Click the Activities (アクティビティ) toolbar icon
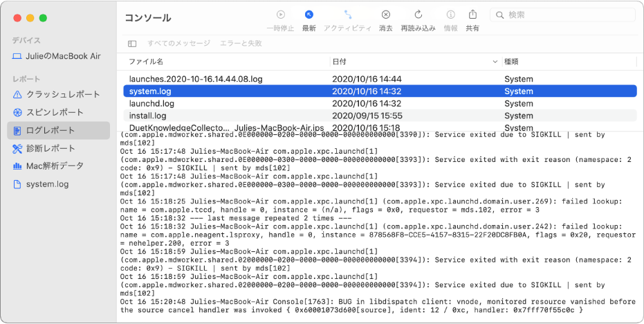This screenshot has height=324, width=644. (348, 15)
